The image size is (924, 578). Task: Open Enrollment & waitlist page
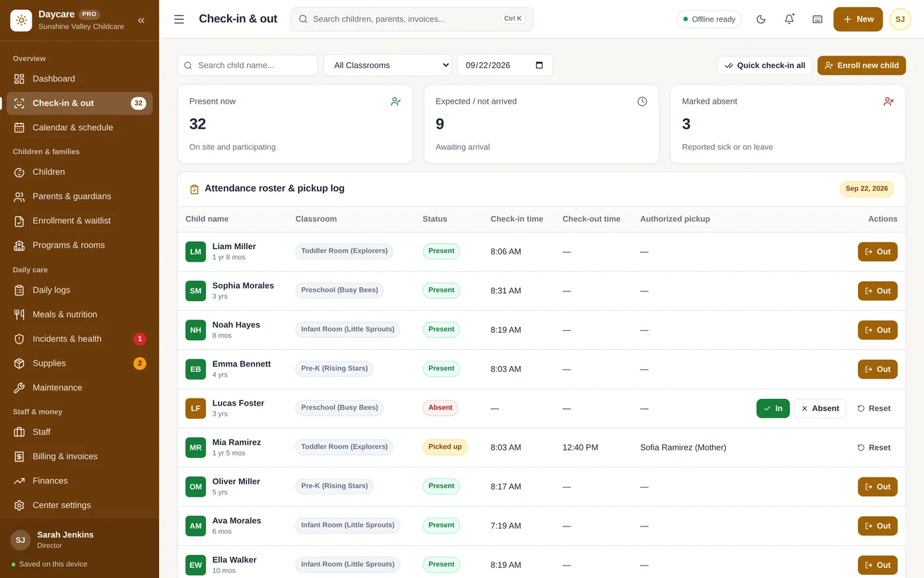(x=79, y=221)
